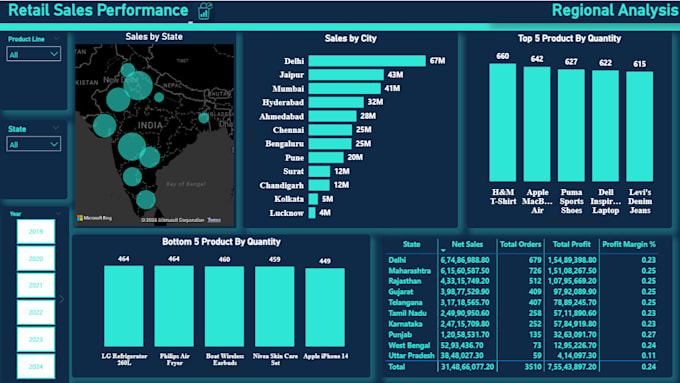The height and width of the screenshot is (383, 680).
Task: Select the Tamil Nadu row in the table
Action: tap(522, 313)
